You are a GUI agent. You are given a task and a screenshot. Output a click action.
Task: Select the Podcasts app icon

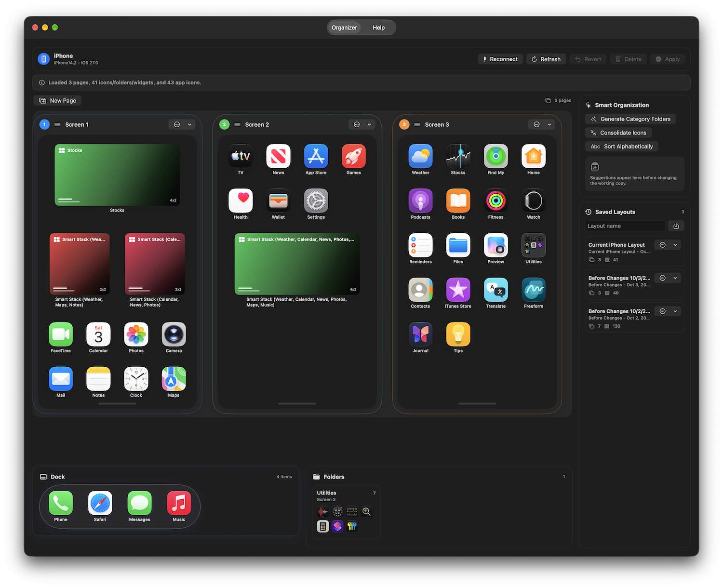(x=420, y=200)
